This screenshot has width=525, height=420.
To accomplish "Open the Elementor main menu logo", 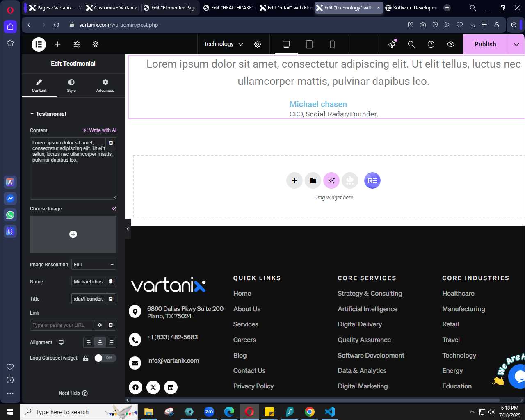I will 39,44.
